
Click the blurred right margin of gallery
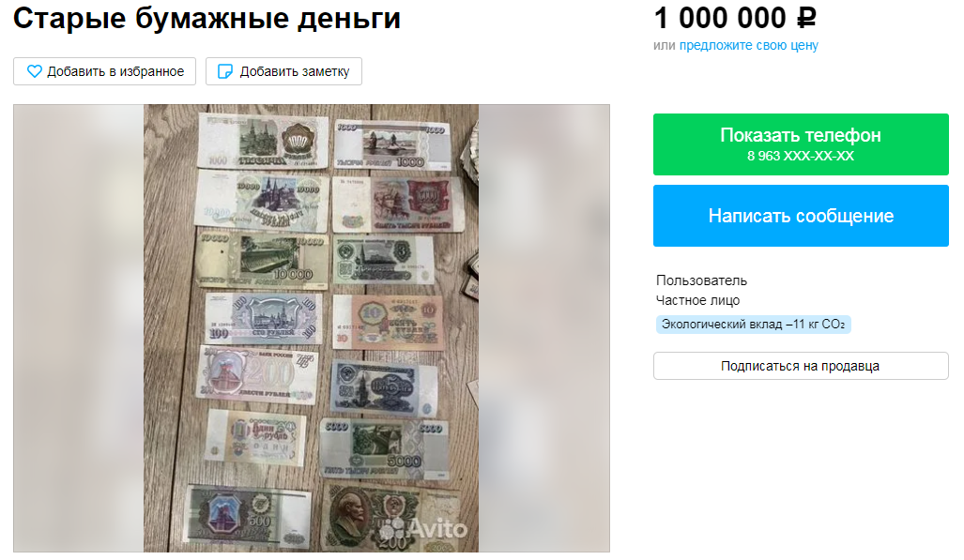click(544, 328)
